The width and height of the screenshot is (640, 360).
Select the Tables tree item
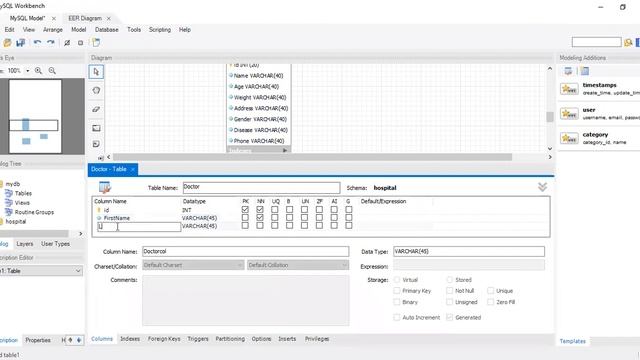point(23,193)
